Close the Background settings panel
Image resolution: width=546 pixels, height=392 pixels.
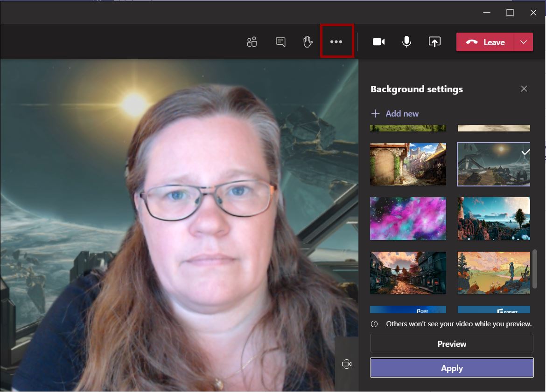click(524, 89)
